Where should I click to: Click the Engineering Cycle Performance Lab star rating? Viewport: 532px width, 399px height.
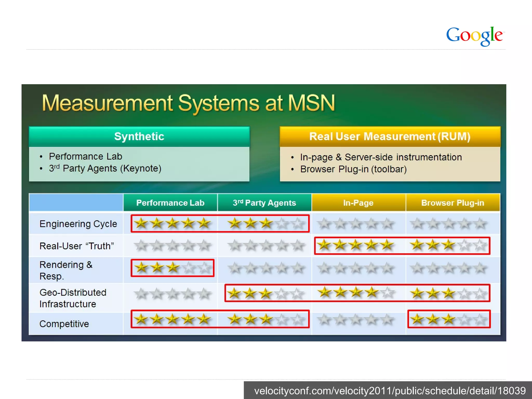(172, 223)
